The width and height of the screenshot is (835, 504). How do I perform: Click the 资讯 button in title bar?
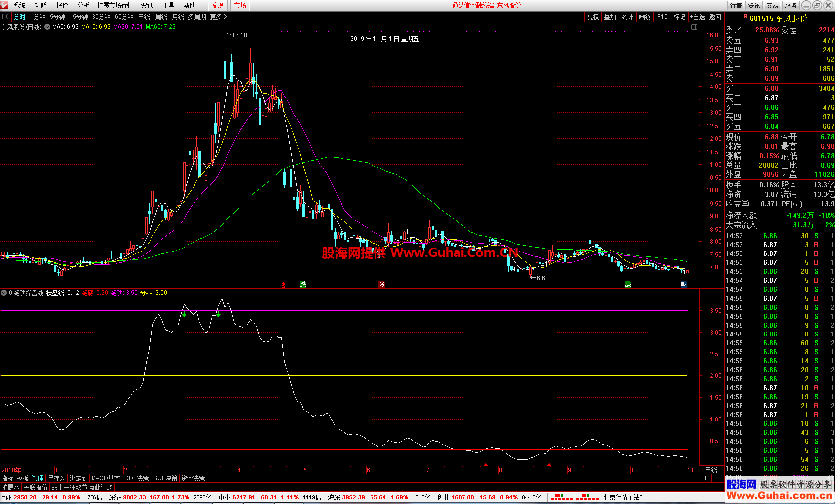click(754, 5)
